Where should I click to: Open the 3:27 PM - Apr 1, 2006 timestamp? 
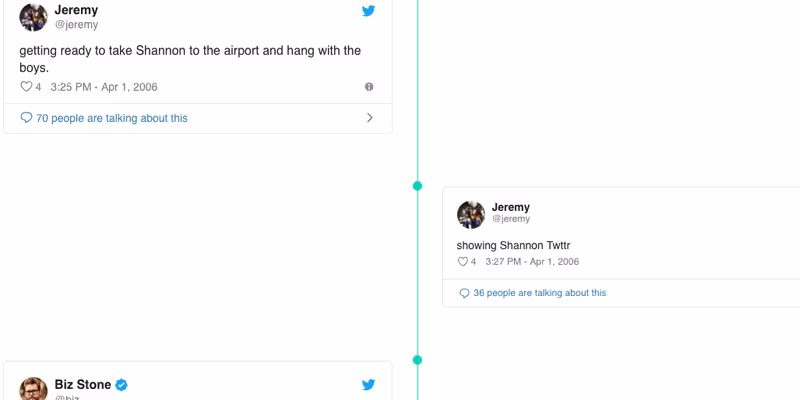tap(532, 262)
